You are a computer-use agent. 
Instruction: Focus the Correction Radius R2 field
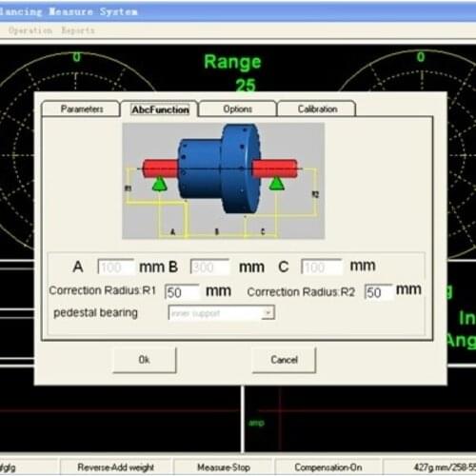(378, 292)
